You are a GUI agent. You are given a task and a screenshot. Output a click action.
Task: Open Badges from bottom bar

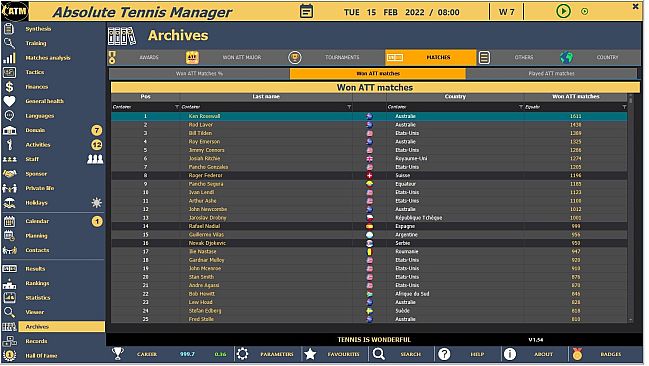click(600, 354)
